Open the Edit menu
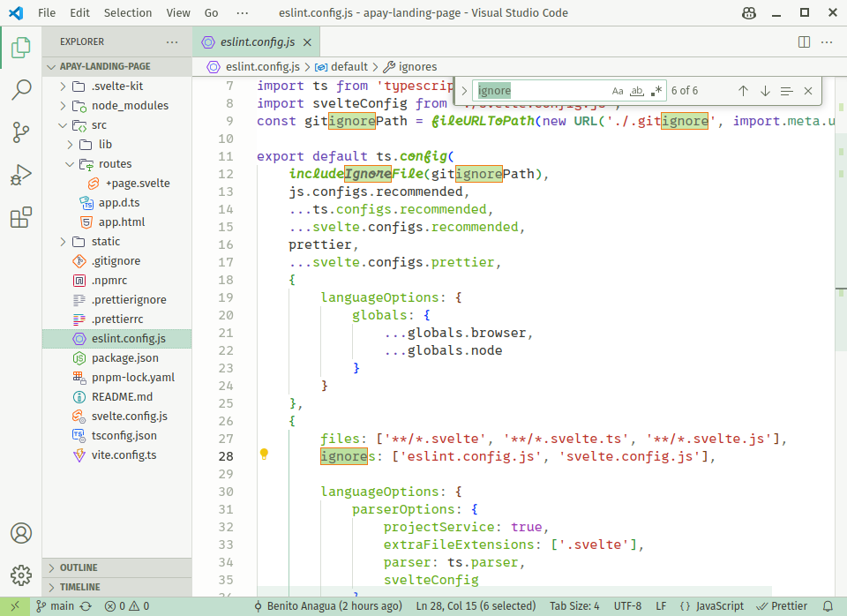Screen dimensions: 847x616 pyautogui.click(x=79, y=13)
